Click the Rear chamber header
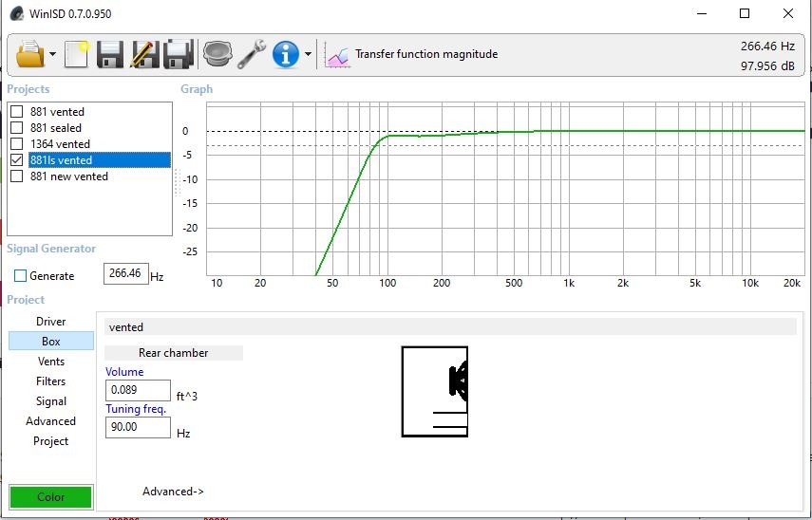Screen dimensions: 812x520 pos(174,353)
